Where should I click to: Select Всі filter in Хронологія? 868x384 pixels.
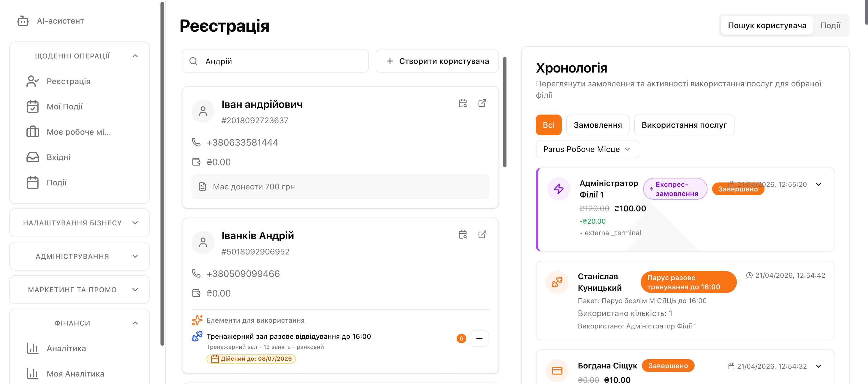click(548, 125)
